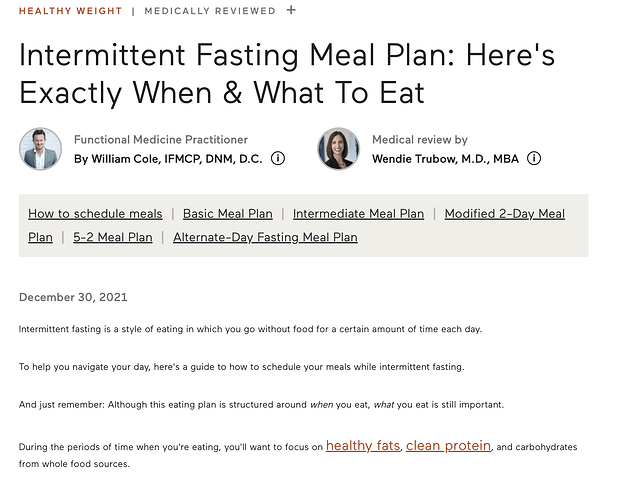627x500 pixels.
Task: Go to Intermediate Meal Plan section
Action: coord(358,214)
